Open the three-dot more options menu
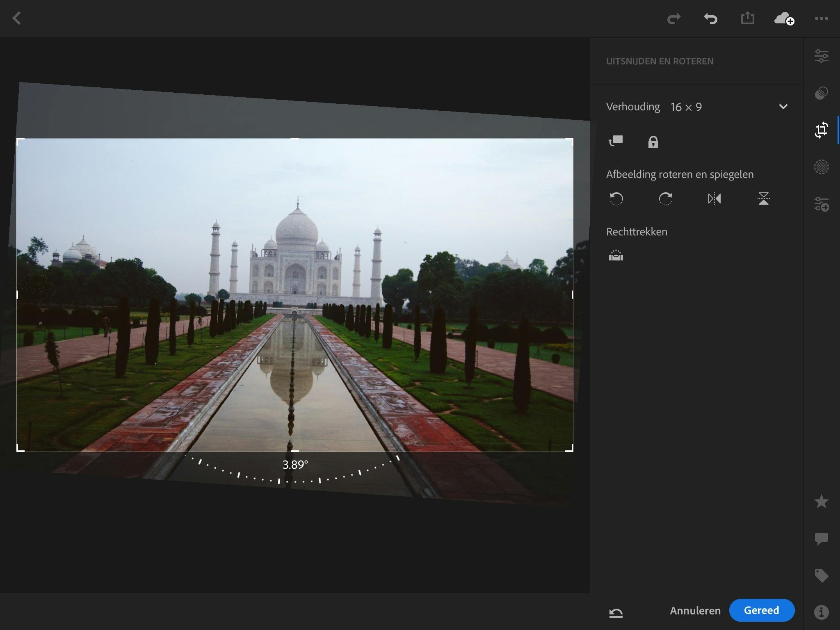840x630 pixels. click(x=821, y=18)
